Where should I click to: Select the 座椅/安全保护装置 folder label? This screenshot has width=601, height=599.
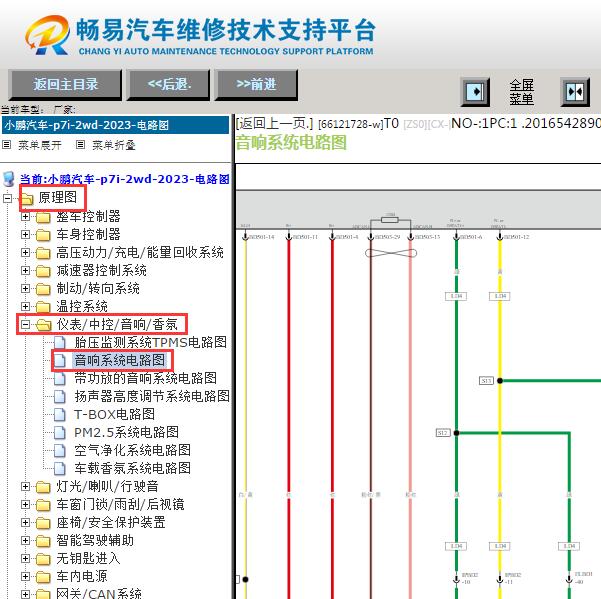coord(111,523)
